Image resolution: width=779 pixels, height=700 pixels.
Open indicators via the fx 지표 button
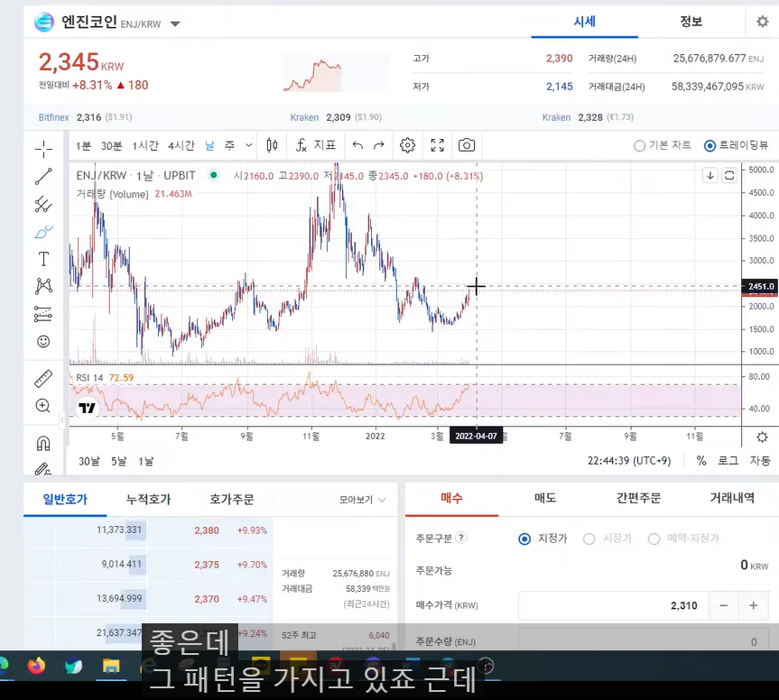316,145
